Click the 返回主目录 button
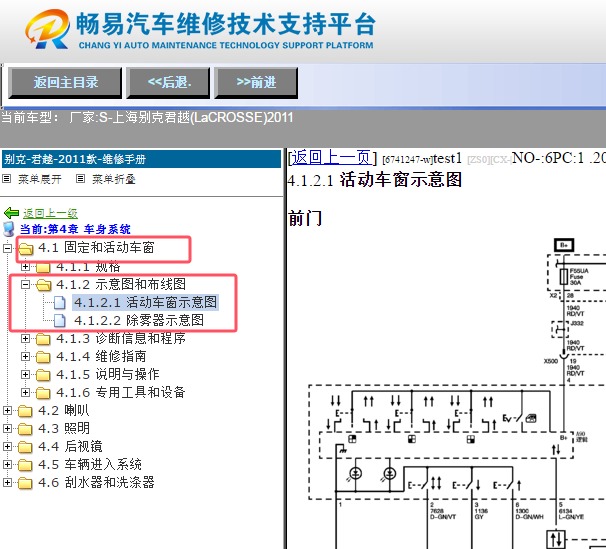The height and width of the screenshot is (549, 606). pos(65,82)
